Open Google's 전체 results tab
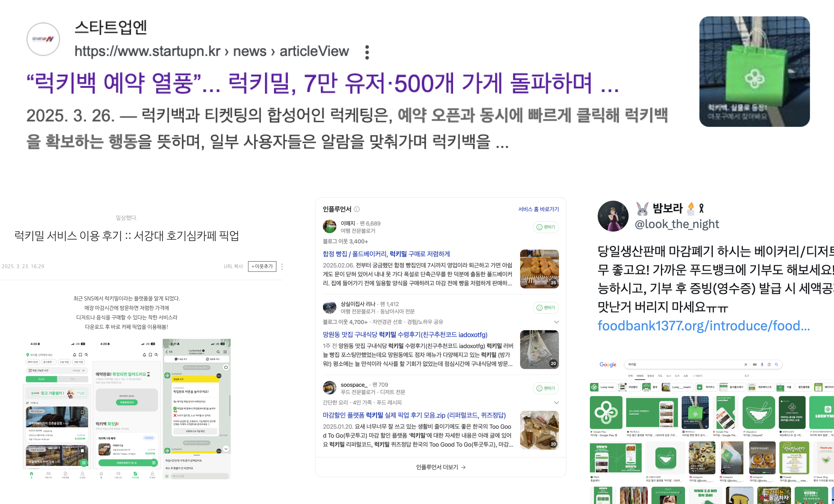The width and height of the screenshot is (834, 504). (630, 376)
